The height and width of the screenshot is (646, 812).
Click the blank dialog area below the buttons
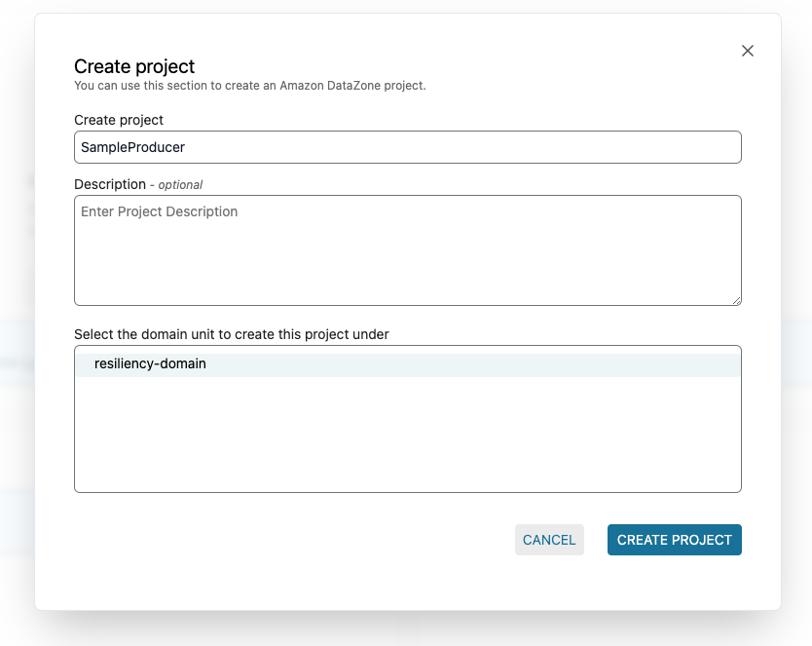point(407,585)
